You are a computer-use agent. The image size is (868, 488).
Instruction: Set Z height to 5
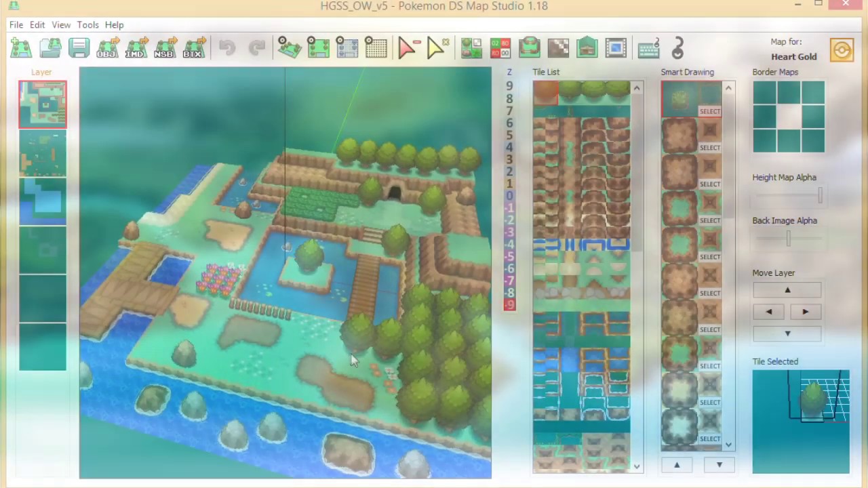point(509,136)
